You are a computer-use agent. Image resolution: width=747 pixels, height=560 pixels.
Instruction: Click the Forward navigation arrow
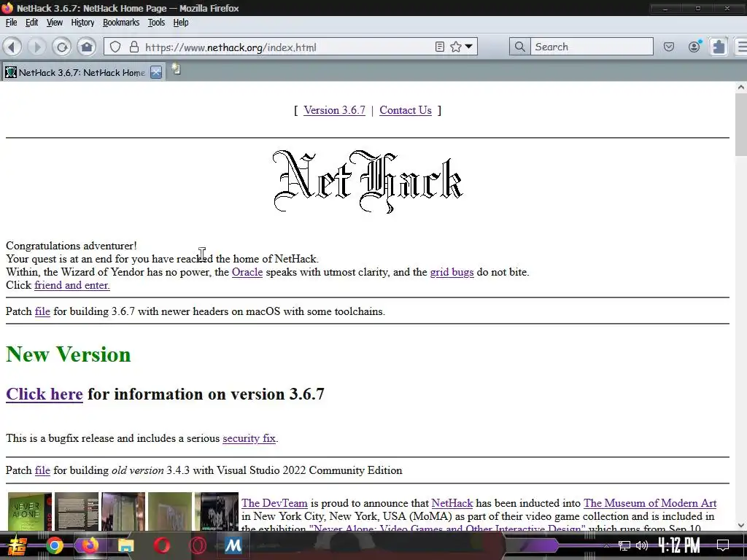pyautogui.click(x=36, y=47)
